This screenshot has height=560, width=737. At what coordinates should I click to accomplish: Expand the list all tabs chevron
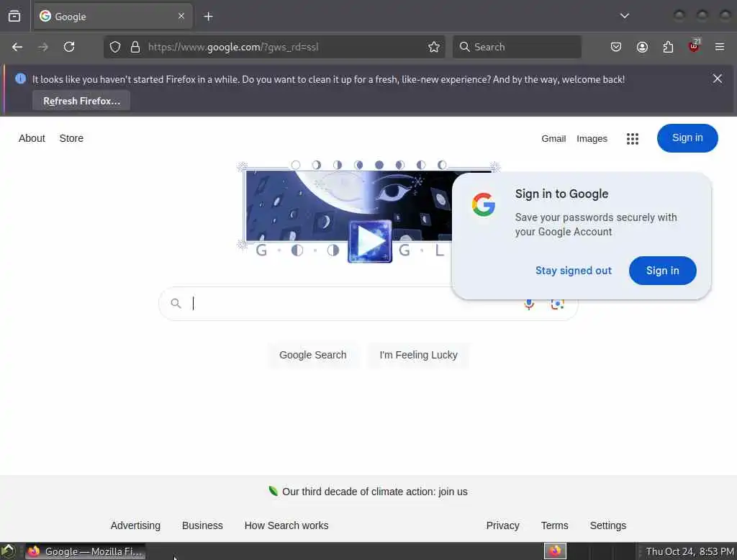click(624, 16)
